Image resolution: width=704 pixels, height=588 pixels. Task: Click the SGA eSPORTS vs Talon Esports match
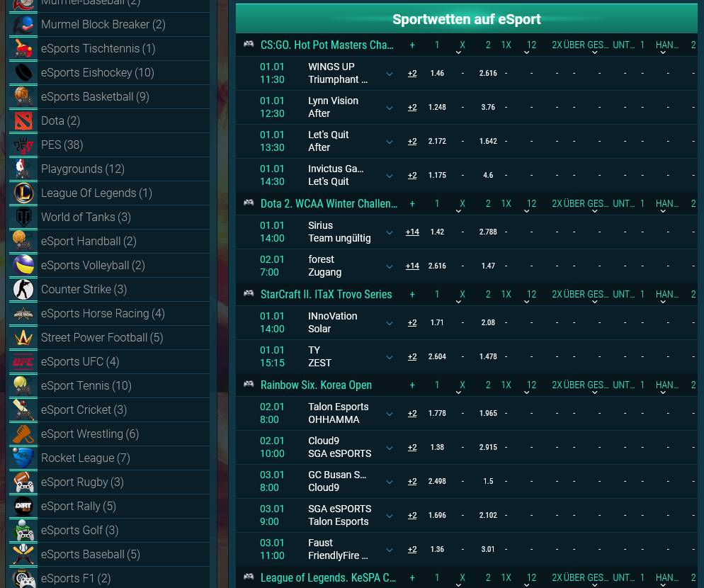point(339,515)
